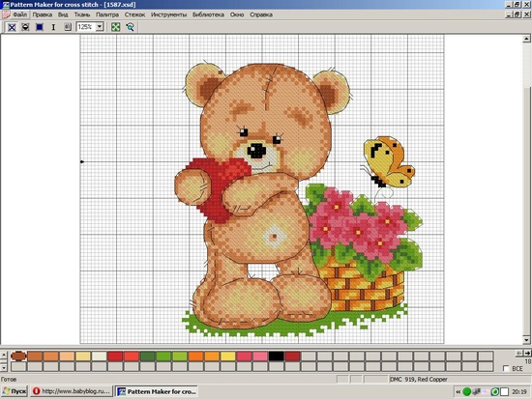Open the 125% zoom dropdown
The width and height of the screenshot is (532, 399).
[100, 27]
